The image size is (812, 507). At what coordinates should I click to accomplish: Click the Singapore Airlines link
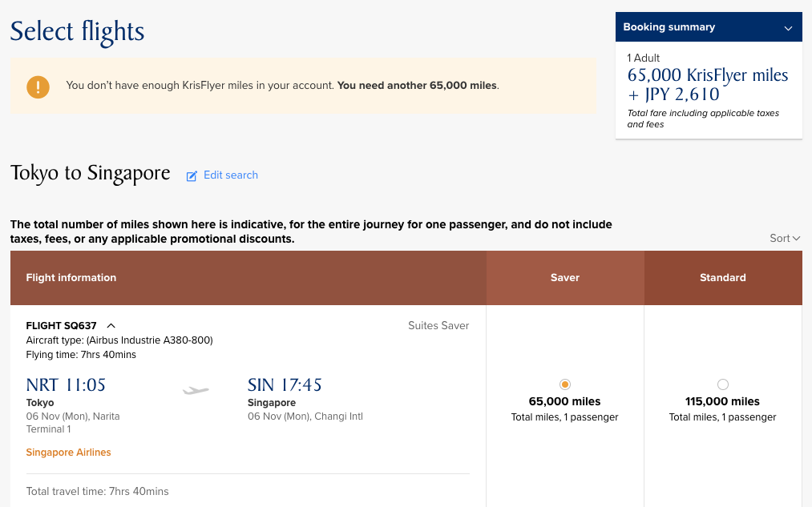coord(68,453)
